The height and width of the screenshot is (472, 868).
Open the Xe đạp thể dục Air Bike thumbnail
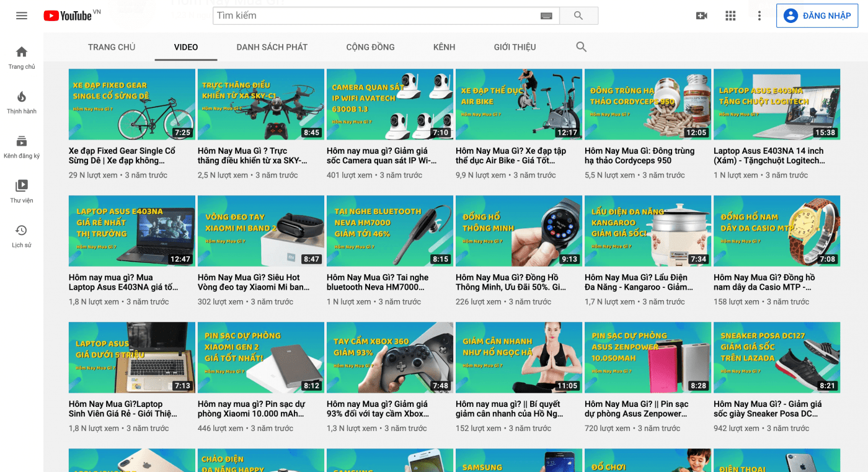tap(519, 104)
